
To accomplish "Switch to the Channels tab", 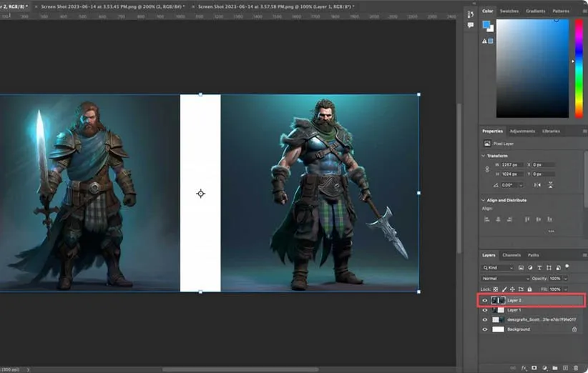I will pos(511,255).
